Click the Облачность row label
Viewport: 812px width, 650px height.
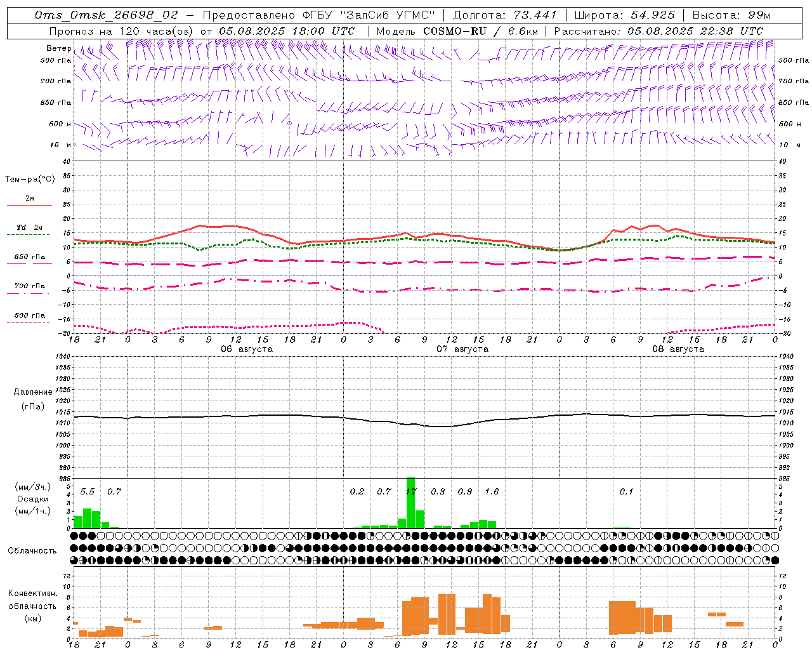tap(32, 551)
